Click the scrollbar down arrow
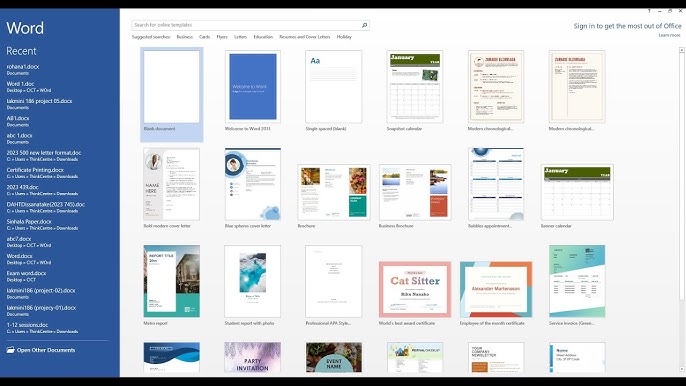This screenshot has height=386, width=686. tap(681, 370)
